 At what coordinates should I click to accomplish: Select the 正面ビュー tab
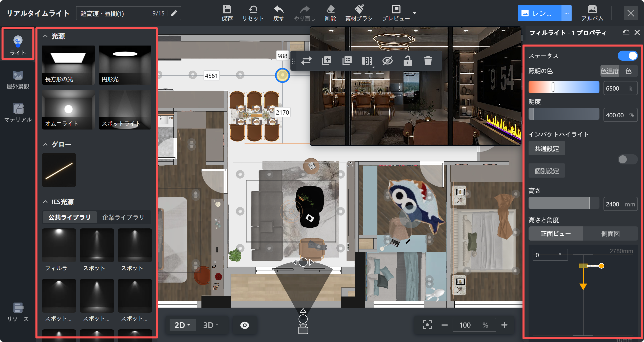[x=556, y=233]
